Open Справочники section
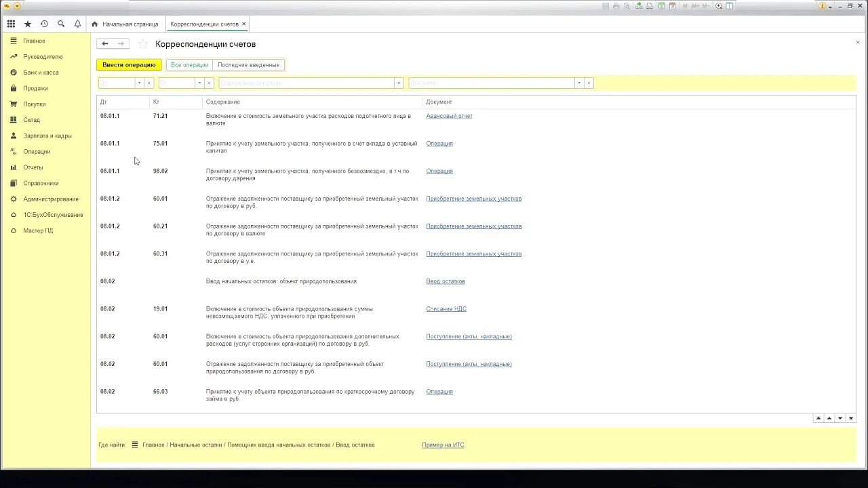Screen dimensions: 868x488 pyautogui.click(x=41, y=183)
